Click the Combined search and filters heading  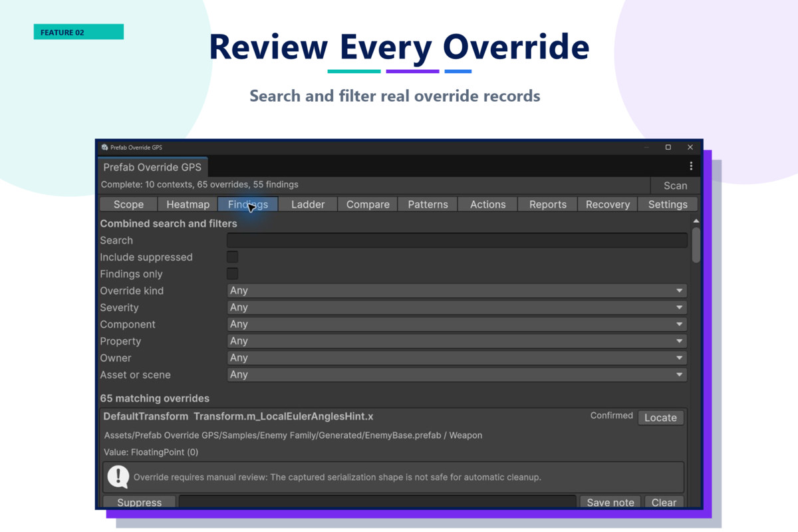pyautogui.click(x=168, y=223)
